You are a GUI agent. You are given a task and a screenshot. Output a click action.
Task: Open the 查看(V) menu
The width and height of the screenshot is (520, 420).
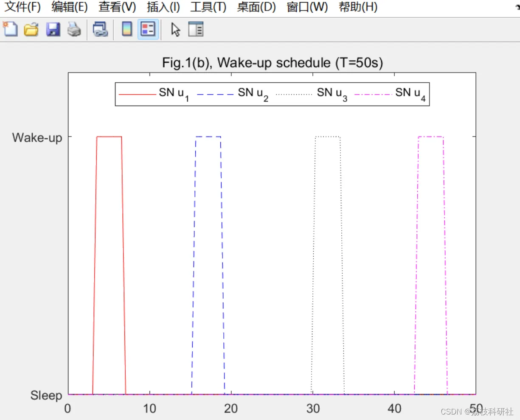[x=117, y=7]
